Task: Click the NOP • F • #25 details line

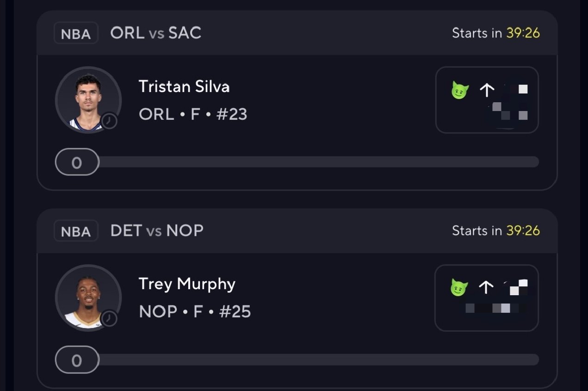Action: tap(195, 312)
